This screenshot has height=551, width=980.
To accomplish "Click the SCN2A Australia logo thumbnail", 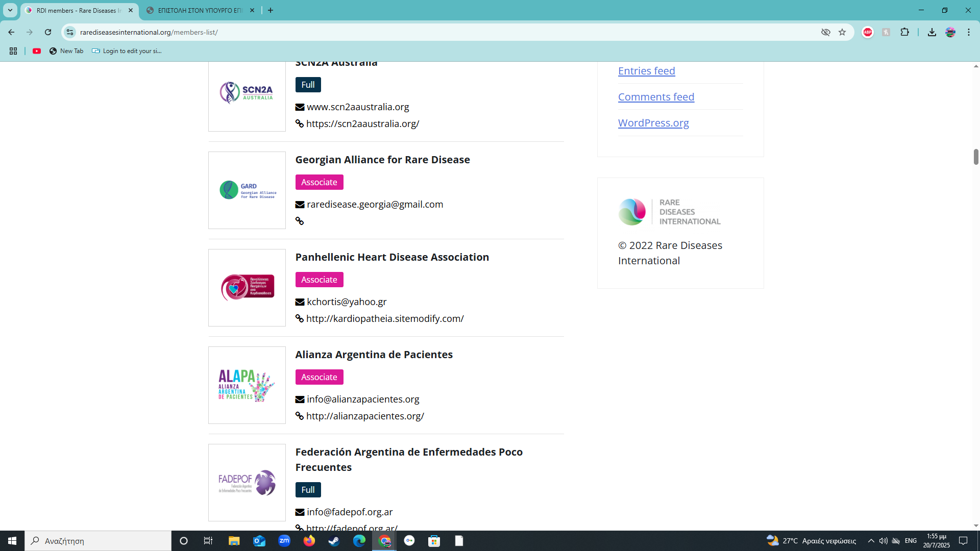I will 247,93.
